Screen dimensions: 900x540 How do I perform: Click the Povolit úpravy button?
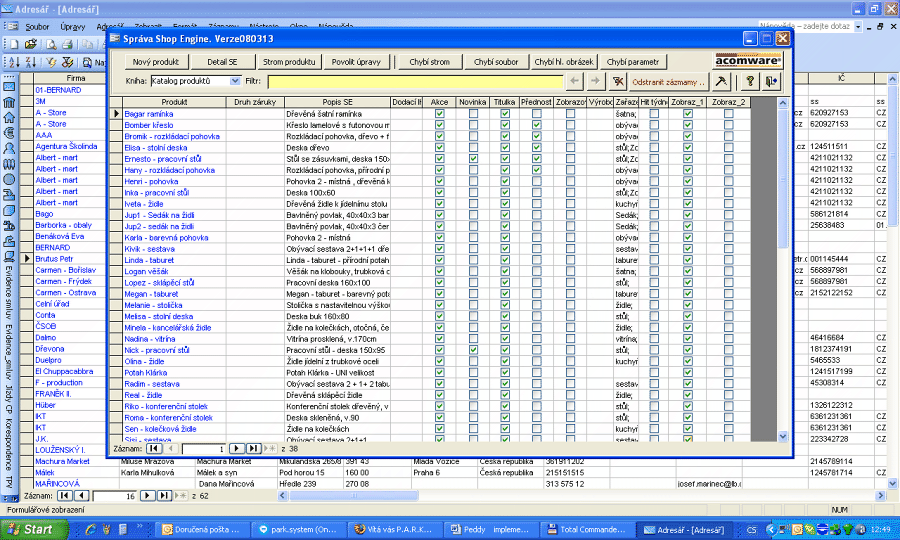pyautogui.click(x=356, y=62)
